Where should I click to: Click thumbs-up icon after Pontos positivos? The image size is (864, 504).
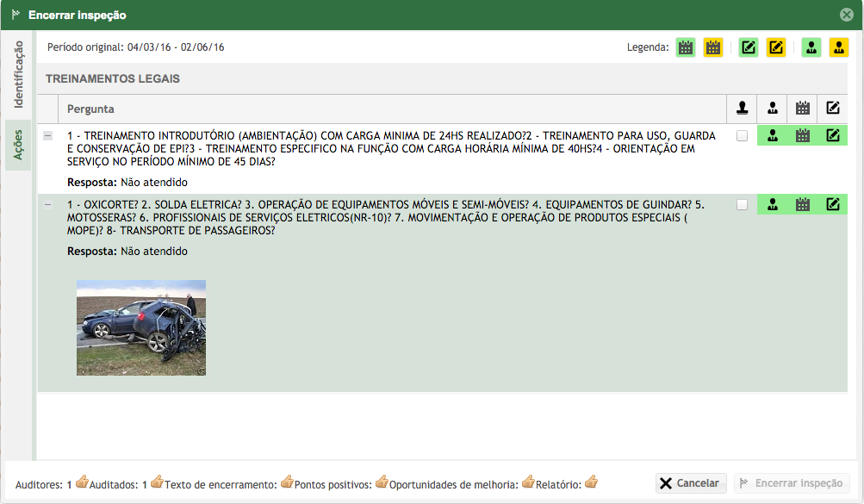[382, 482]
